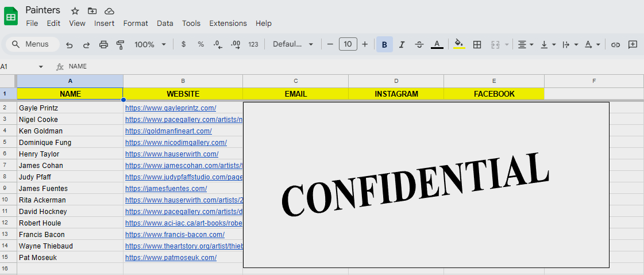Open text wrapping dropdown

tap(570, 44)
